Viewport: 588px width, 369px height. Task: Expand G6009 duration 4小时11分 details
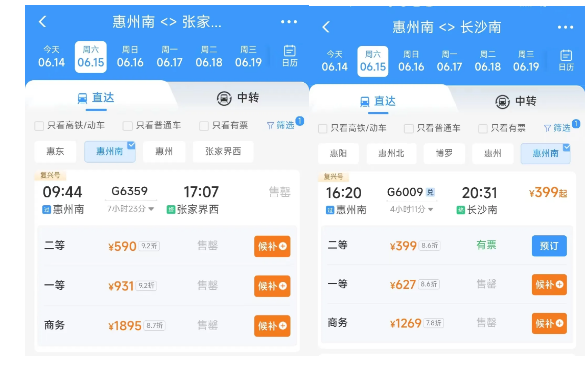coord(411,209)
